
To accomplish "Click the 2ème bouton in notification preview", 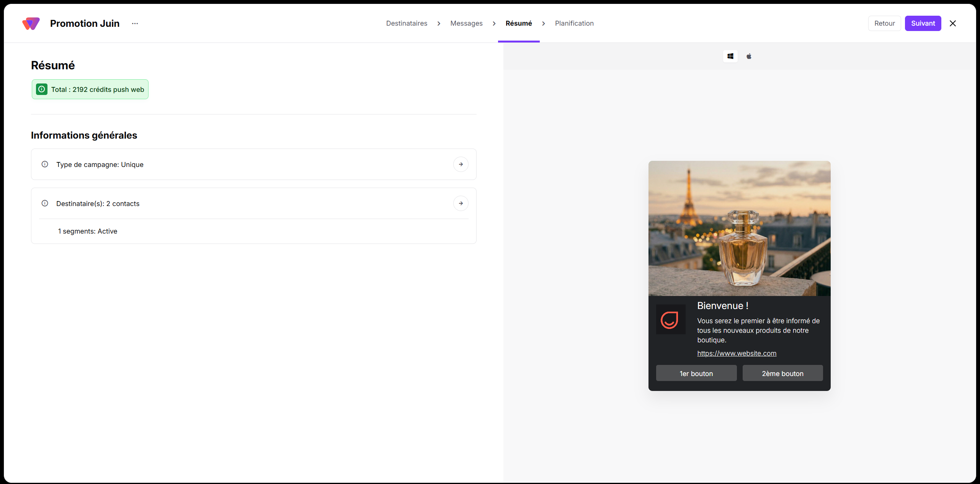I will pos(782,373).
